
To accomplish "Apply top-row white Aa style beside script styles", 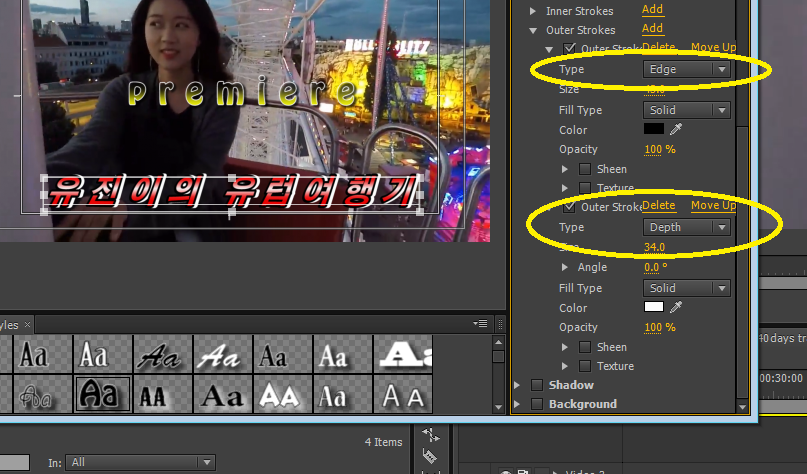I will pos(102,354).
